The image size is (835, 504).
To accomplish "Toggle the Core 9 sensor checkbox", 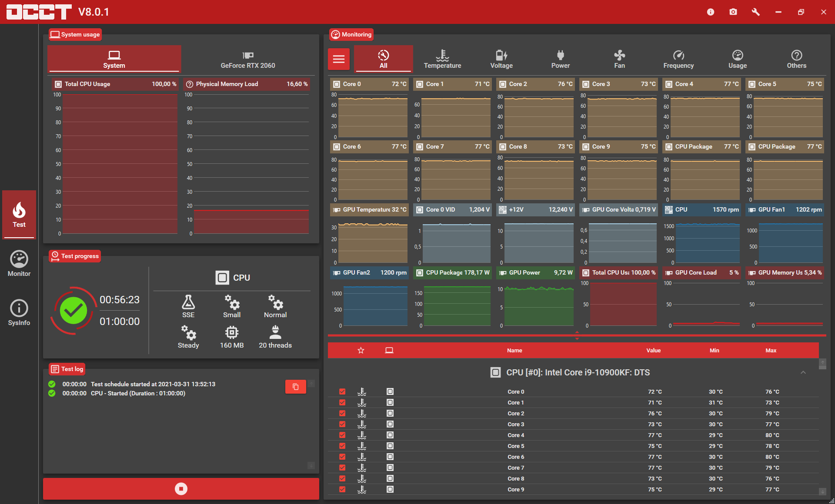I will pos(342,489).
